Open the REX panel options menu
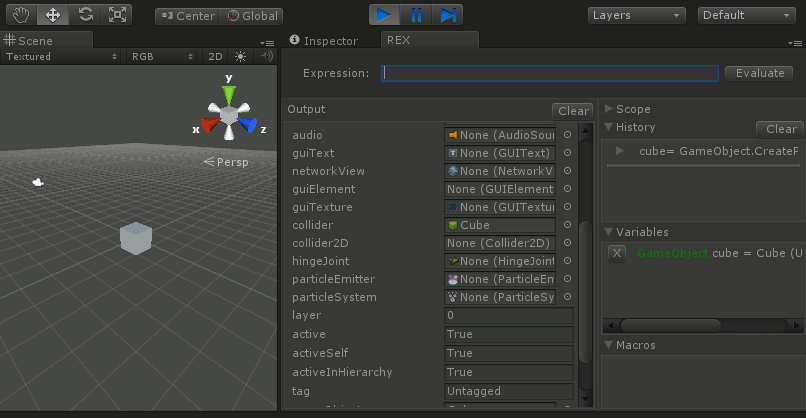 (x=795, y=43)
